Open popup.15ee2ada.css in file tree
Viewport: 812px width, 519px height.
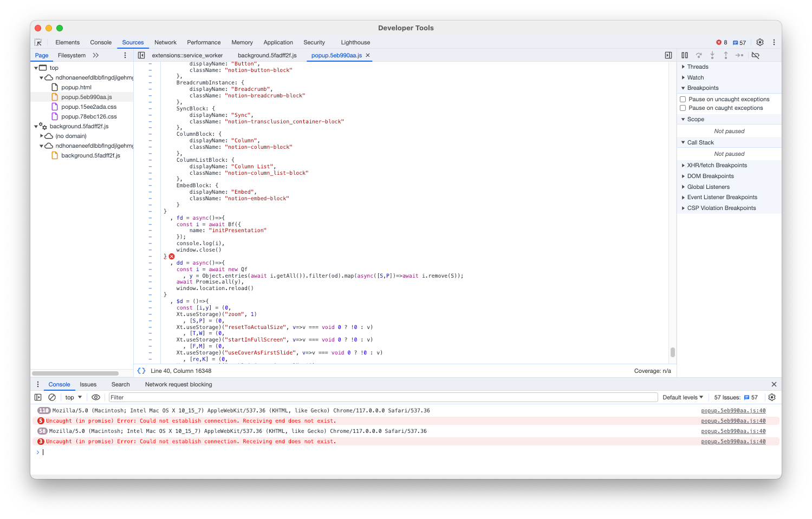pos(89,107)
